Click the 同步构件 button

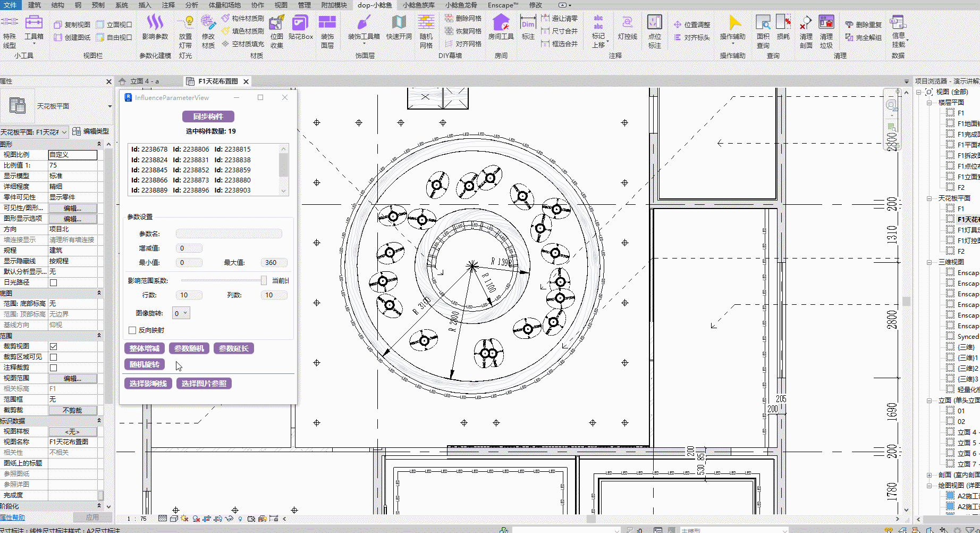coord(208,116)
